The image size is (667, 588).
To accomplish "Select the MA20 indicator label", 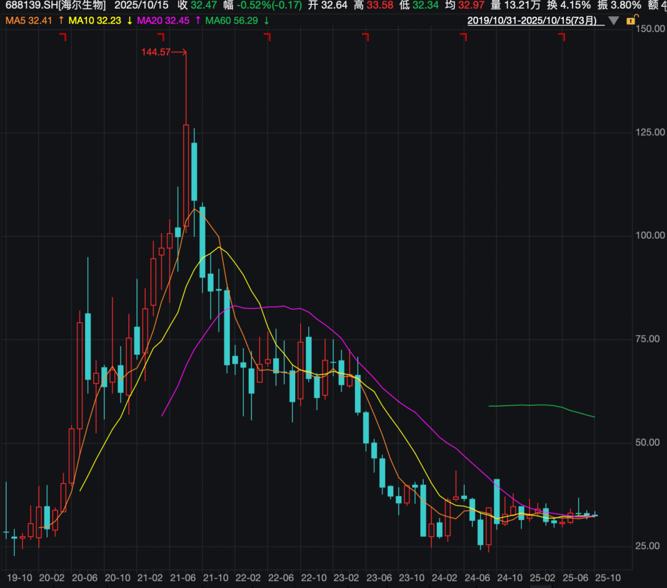I will [x=162, y=20].
